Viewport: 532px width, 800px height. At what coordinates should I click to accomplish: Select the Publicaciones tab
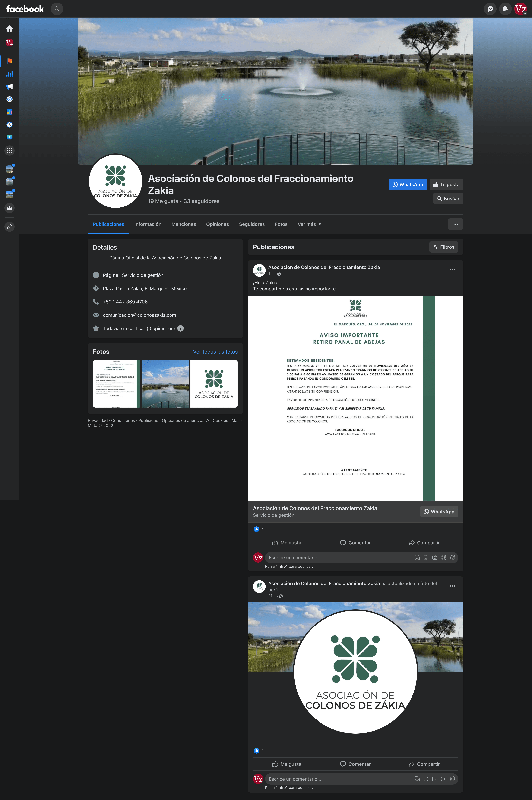point(108,224)
